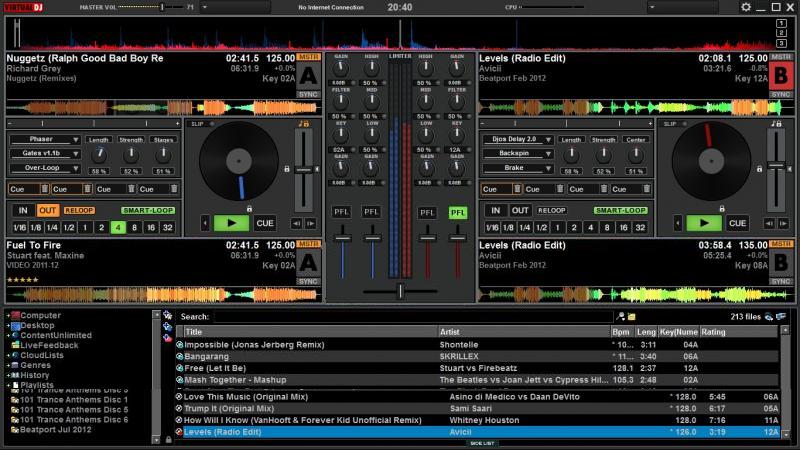Click lock icon under right turntable
The image size is (800, 450).
[x=721, y=208]
